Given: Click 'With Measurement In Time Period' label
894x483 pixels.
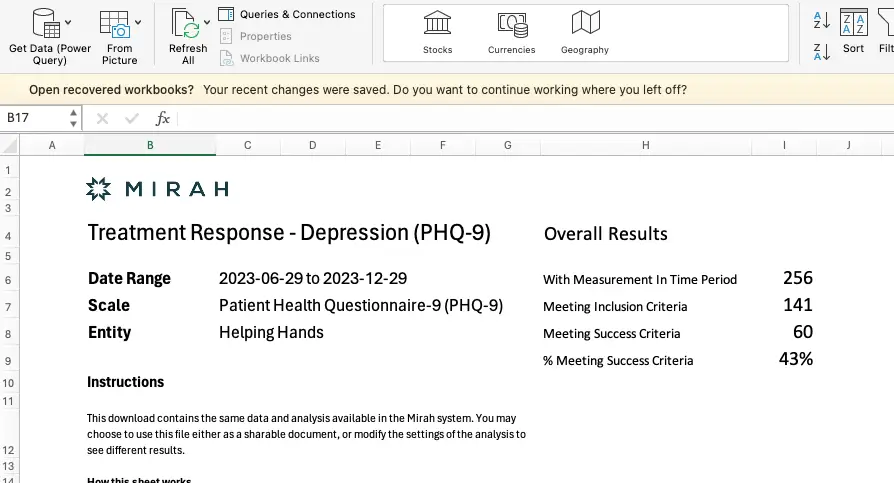Looking at the screenshot, I should 640,279.
